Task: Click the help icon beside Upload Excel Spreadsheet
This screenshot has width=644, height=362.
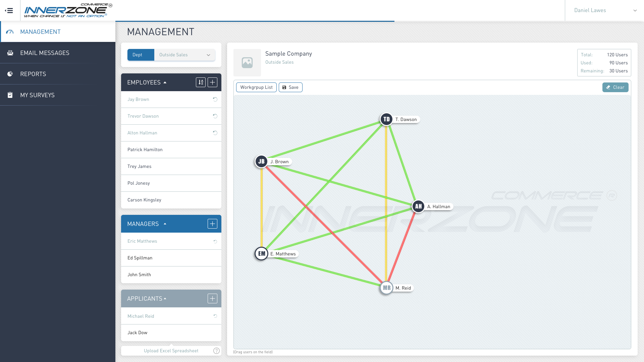Action: point(216,351)
